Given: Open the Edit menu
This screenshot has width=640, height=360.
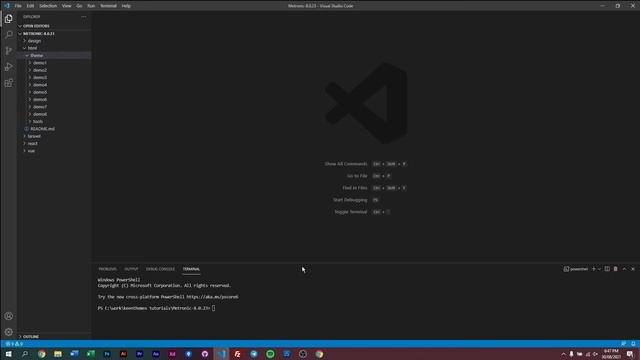Looking at the screenshot, I should pos(31,6).
